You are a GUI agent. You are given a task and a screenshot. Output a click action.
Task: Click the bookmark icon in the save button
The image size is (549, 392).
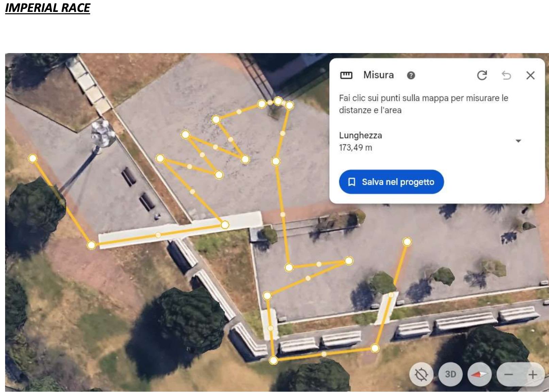point(352,182)
